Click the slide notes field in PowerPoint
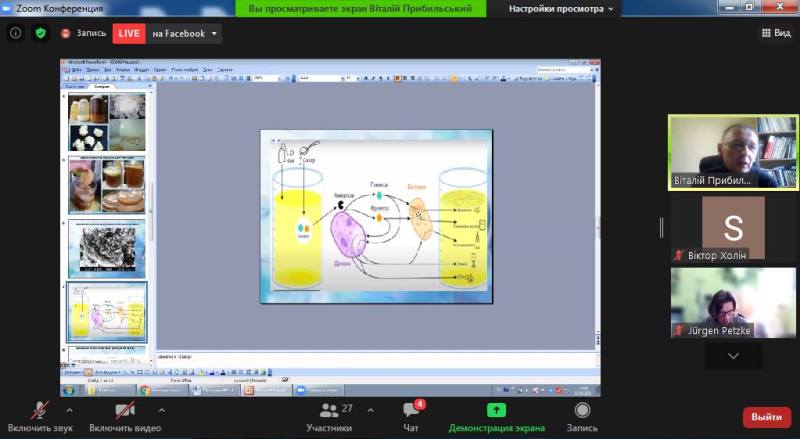Screen dimensions: 800x439 [x=377, y=357]
